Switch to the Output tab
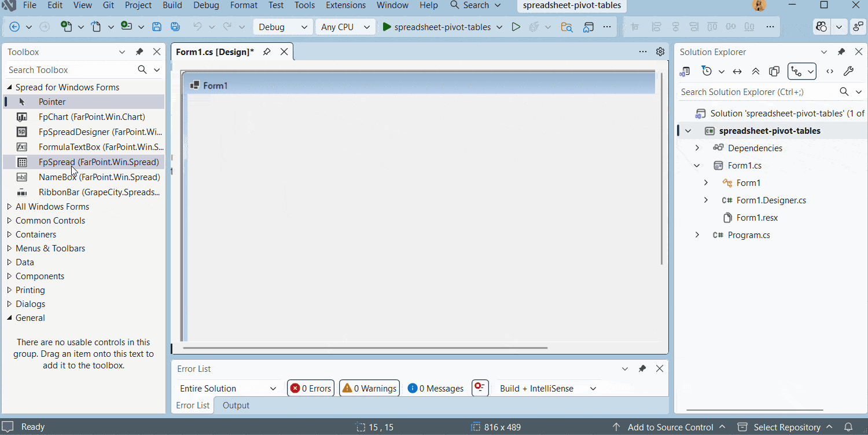 [x=236, y=405]
